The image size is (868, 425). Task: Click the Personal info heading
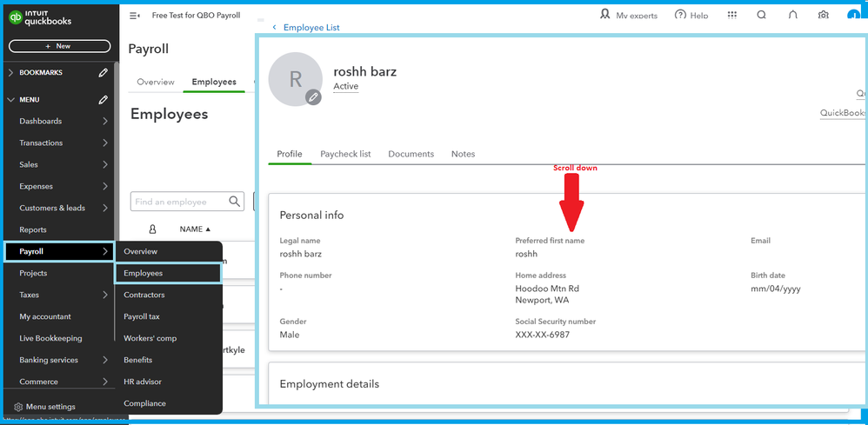(311, 215)
